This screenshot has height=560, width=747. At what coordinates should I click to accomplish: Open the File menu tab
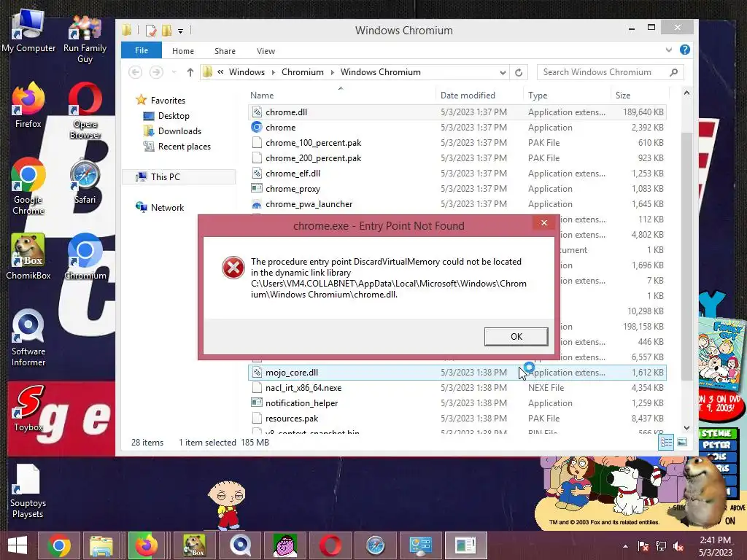142,50
